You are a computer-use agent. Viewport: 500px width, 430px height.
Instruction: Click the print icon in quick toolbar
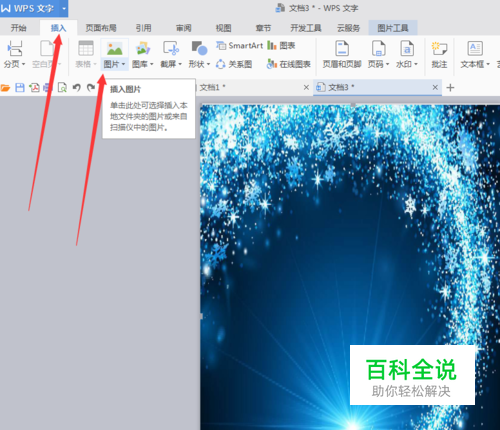tap(48, 88)
